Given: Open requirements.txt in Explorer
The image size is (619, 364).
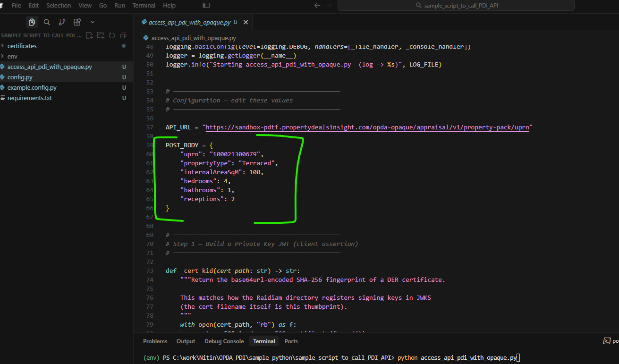Looking at the screenshot, I should [x=67, y=98].
